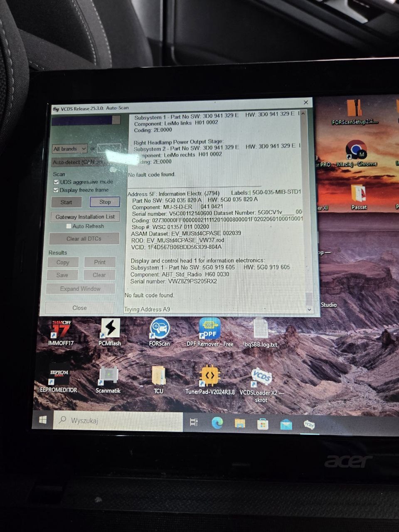The width and height of the screenshot is (399, 532).
Task: Click 'ROD: EV_MUStd4CPASE_VW37.rod' line
Action: pos(177,240)
